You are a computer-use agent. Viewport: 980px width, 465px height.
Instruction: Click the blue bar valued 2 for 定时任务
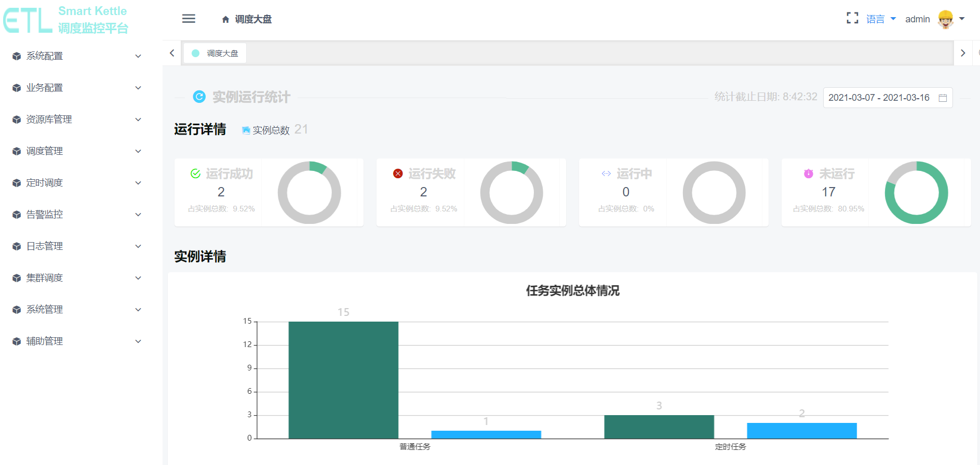pos(802,431)
